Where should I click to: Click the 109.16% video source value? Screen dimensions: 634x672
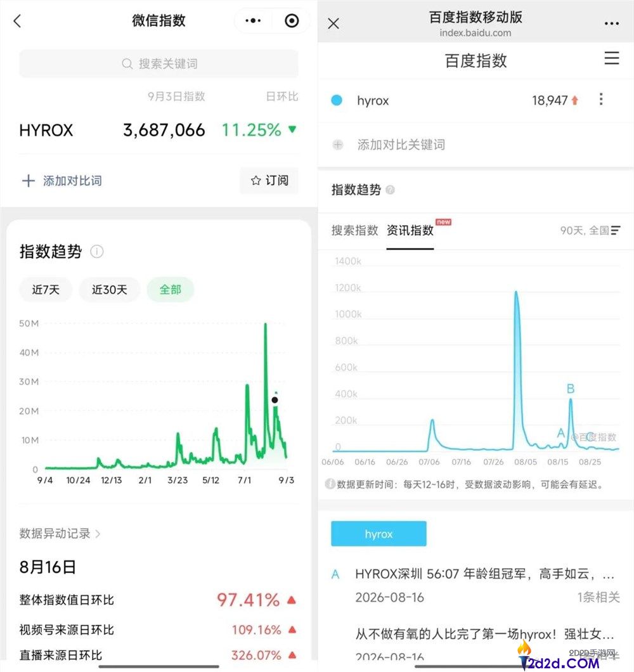(256, 630)
